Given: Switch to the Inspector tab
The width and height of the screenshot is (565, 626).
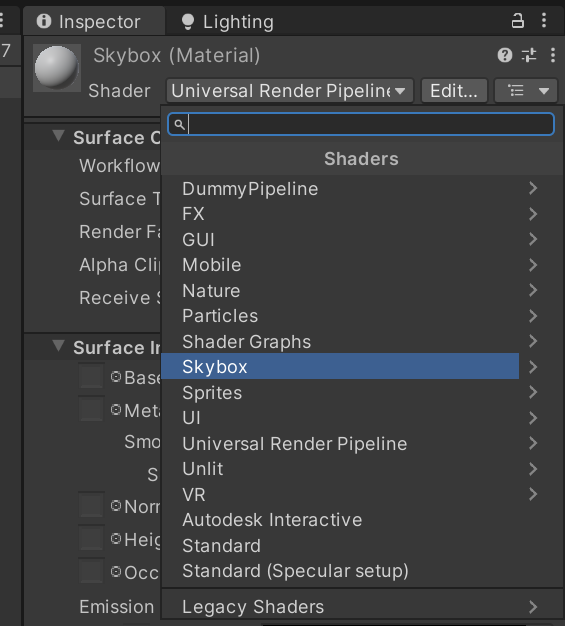Looking at the screenshot, I should click(x=94, y=22).
